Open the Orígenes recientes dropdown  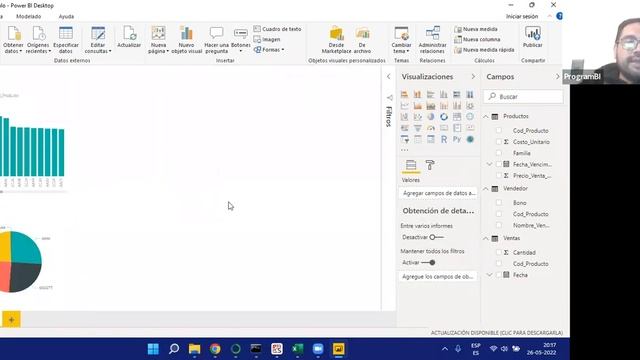coord(38,40)
